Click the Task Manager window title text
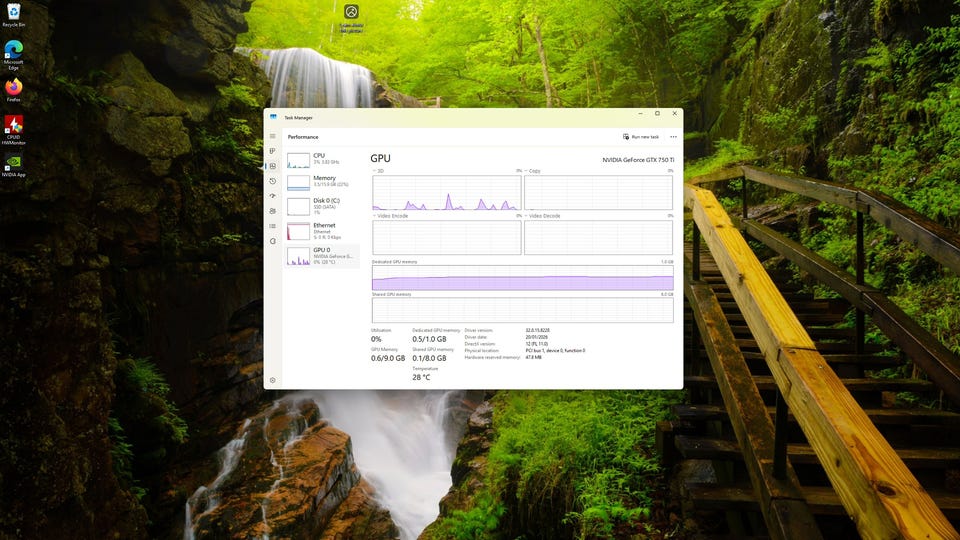The width and height of the screenshot is (960, 540). tap(298, 118)
